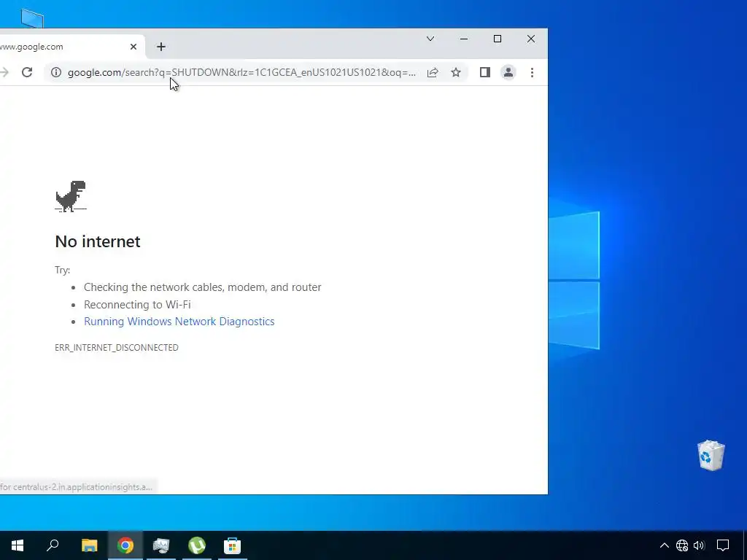Open network status tray icon
Viewport: 747px width, 560px height.
682,545
